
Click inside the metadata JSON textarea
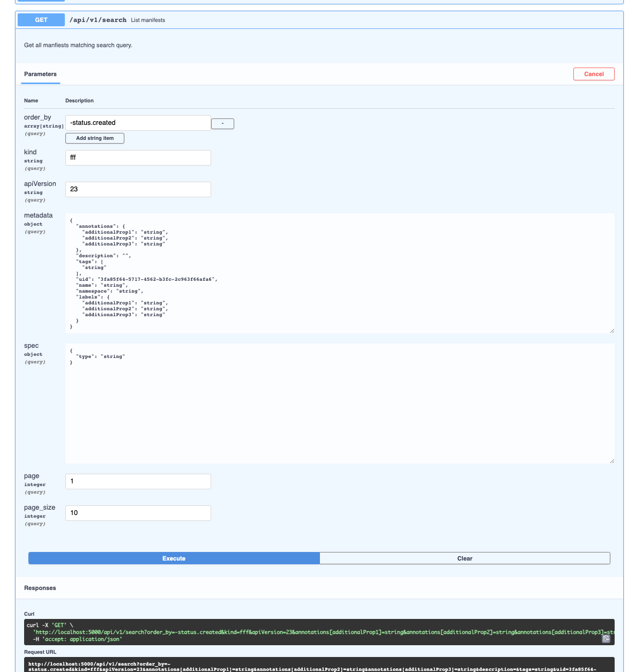340,273
